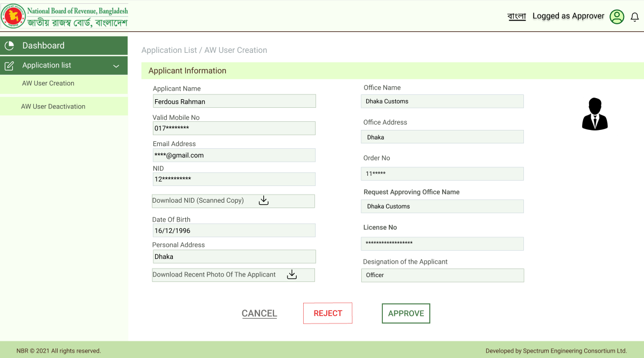Reject the application

[328, 313]
